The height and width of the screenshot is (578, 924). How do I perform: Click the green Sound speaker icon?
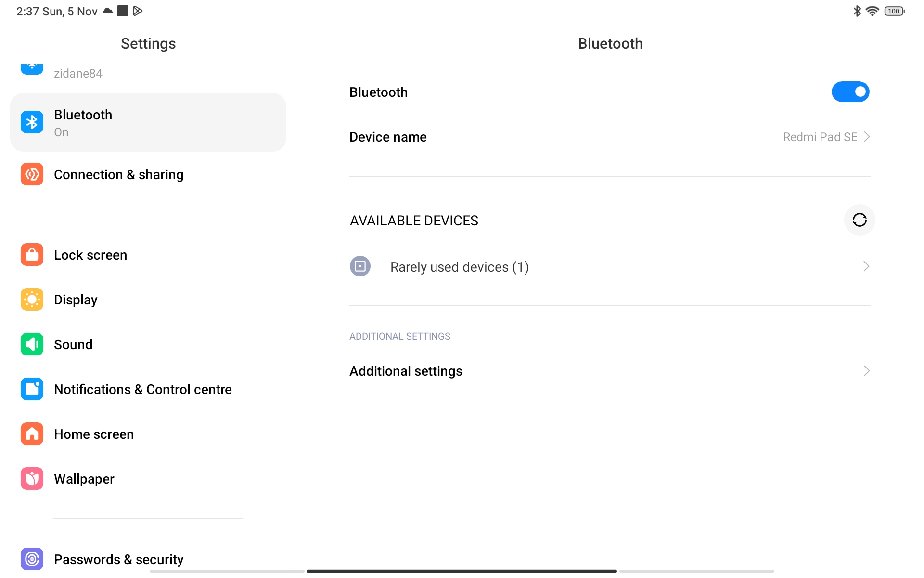click(x=32, y=344)
